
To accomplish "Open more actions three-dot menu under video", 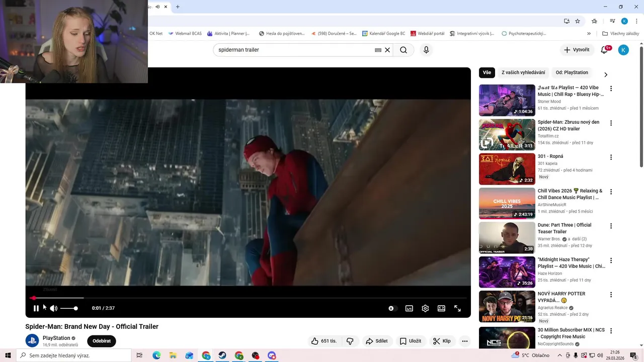I will click(x=465, y=341).
